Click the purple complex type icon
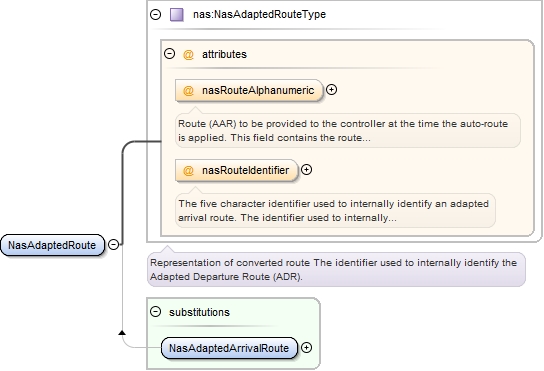 coord(177,15)
